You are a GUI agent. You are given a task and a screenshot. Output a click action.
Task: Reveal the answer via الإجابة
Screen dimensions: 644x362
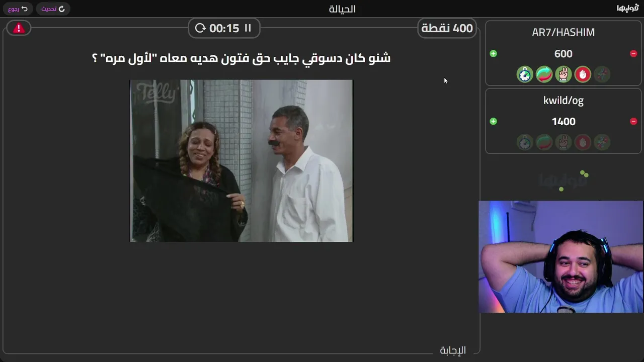pos(453,350)
